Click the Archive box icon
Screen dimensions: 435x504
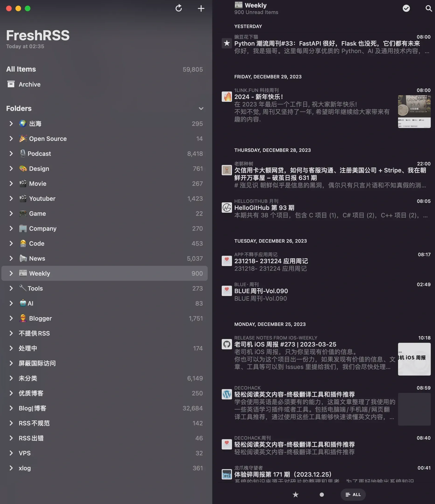coord(11,84)
